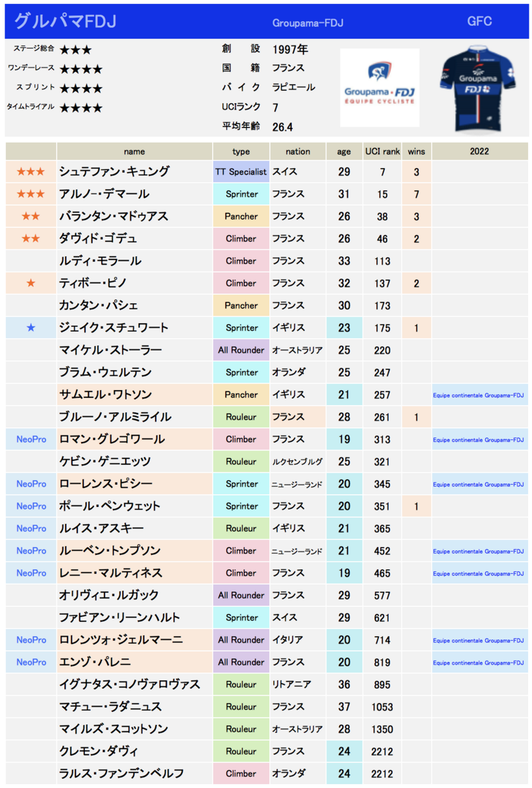Click the Groupama-FDJ team jersey image
Screen dimensions: 532x788
pyautogui.click(x=483, y=88)
